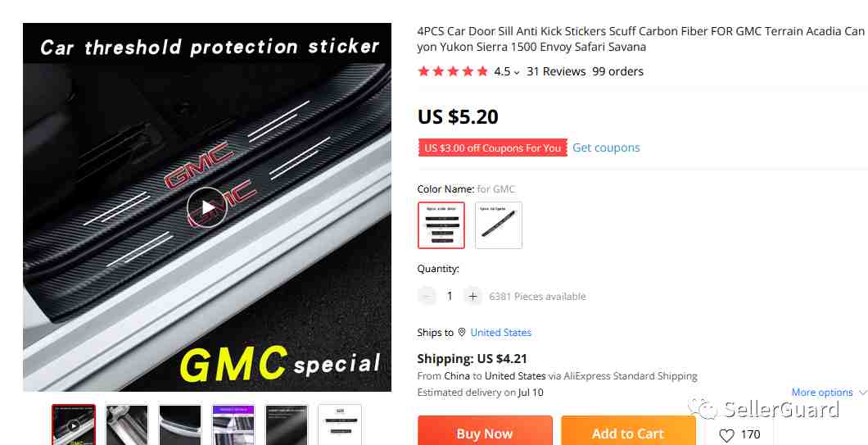The height and width of the screenshot is (445, 868).
Task: Click the heart wishlist icon
Action: pos(726,436)
